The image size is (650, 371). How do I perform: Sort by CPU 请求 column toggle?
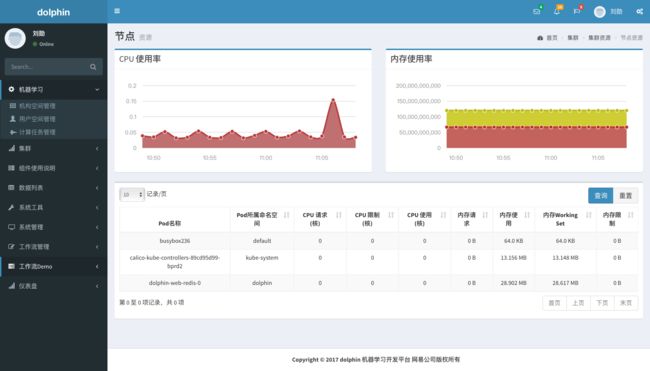339,215
